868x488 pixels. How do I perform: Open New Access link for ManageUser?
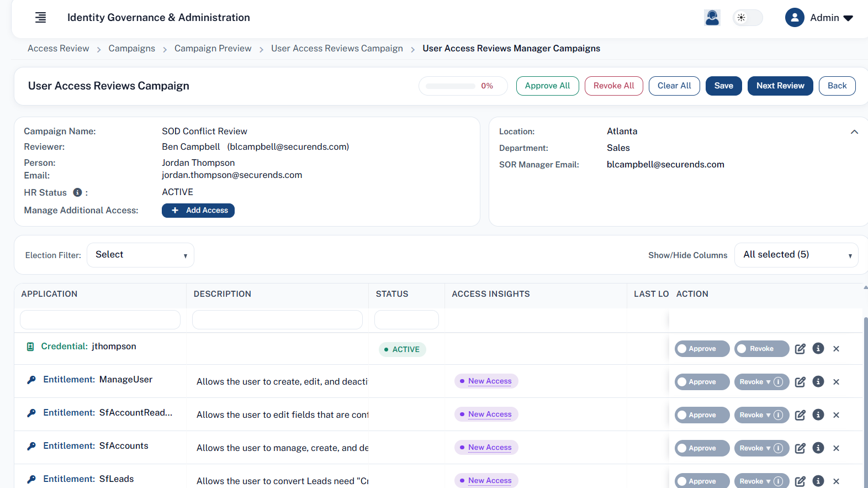pyautogui.click(x=490, y=381)
